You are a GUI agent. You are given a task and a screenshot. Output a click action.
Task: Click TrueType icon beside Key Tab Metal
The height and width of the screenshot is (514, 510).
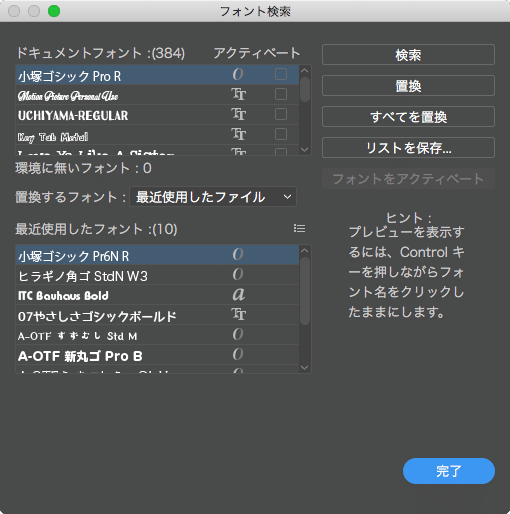coord(239,134)
